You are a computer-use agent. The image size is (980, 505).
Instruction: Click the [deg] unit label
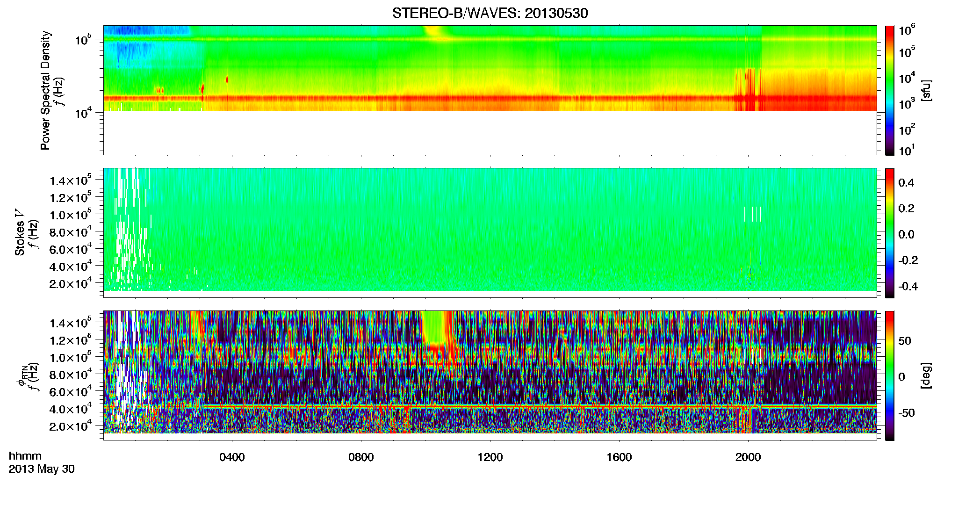coord(926,375)
